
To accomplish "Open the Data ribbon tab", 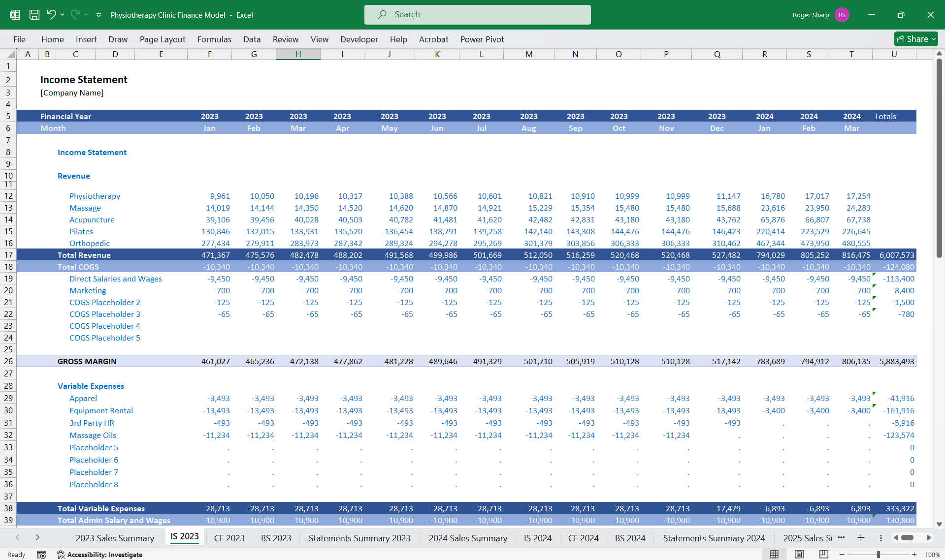I will tap(252, 39).
